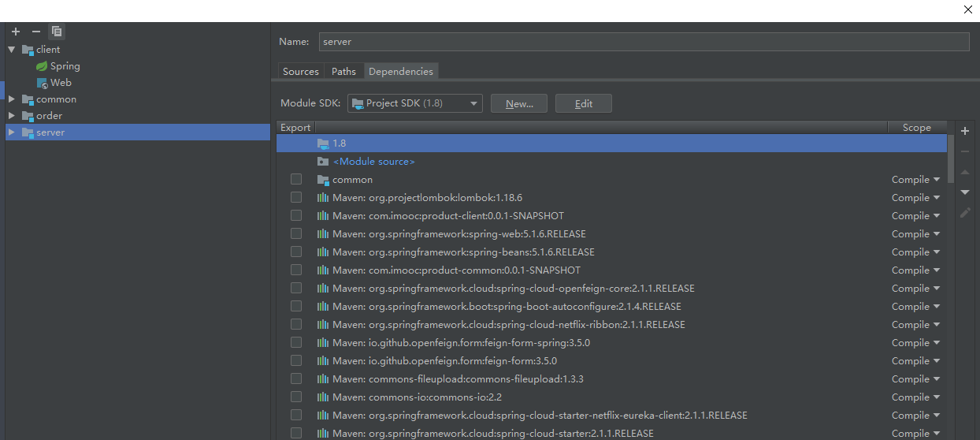Check export for spring-web dependency

[296, 234]
